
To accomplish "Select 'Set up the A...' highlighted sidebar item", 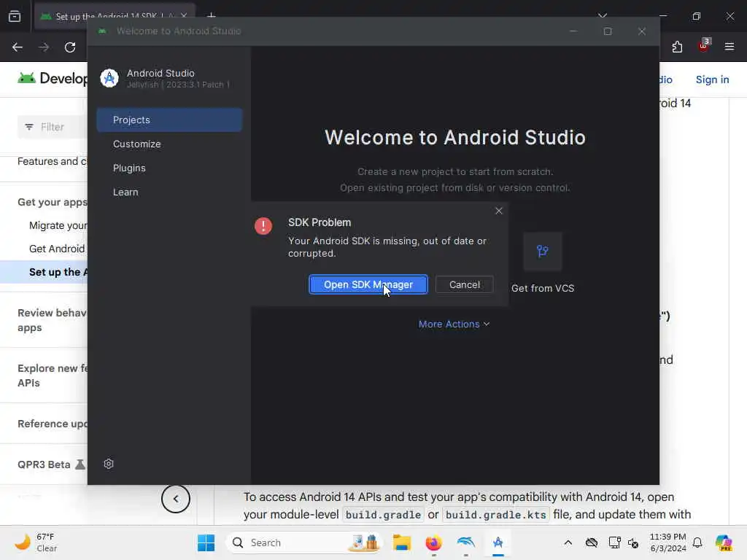I will 44,272.
